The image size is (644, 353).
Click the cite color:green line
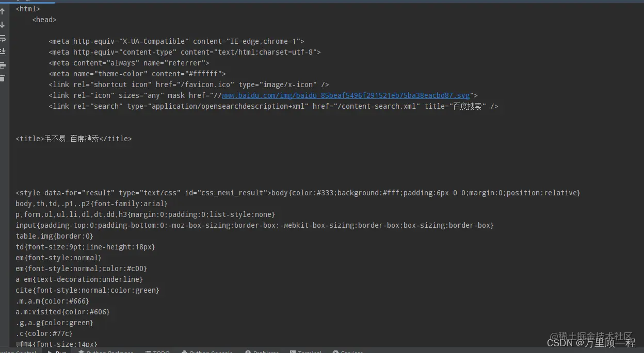click(x=88, y=290)
